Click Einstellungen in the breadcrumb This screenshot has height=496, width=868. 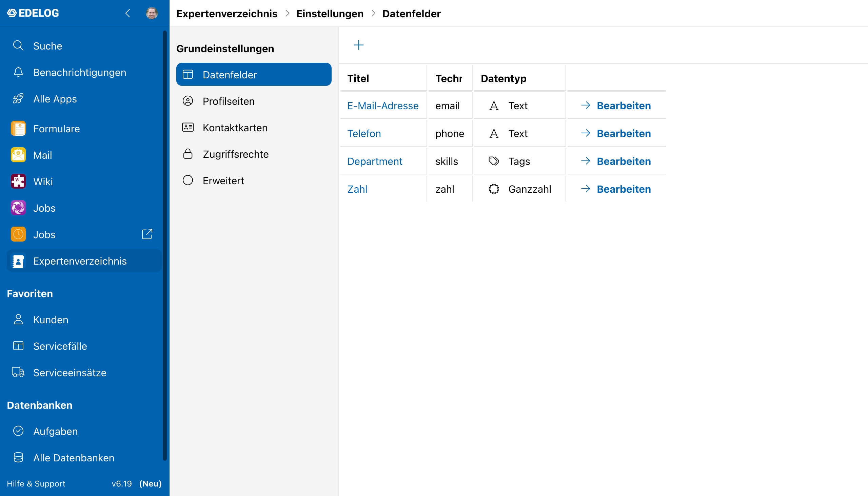(330, 14)
